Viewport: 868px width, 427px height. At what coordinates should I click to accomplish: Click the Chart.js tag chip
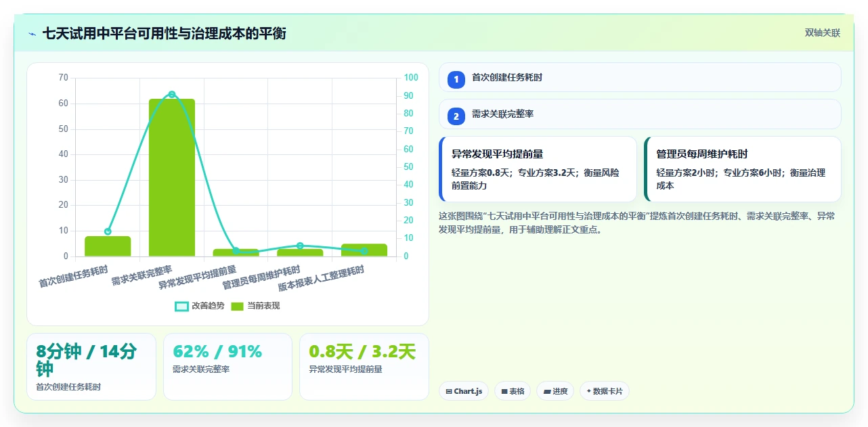[464, 391]
